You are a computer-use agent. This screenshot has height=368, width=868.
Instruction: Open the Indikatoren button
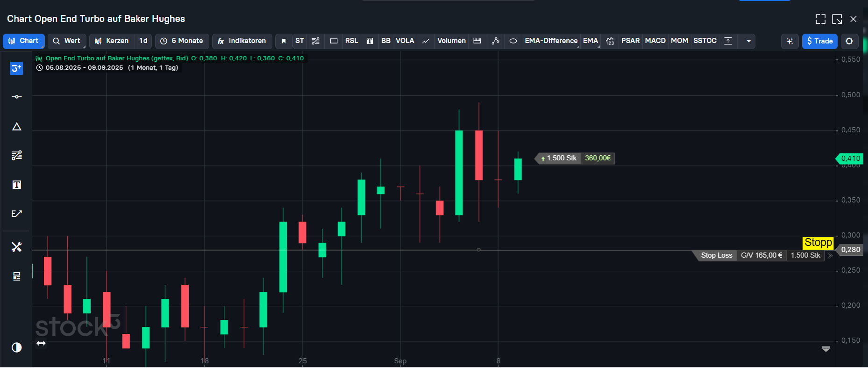[242, 41]
